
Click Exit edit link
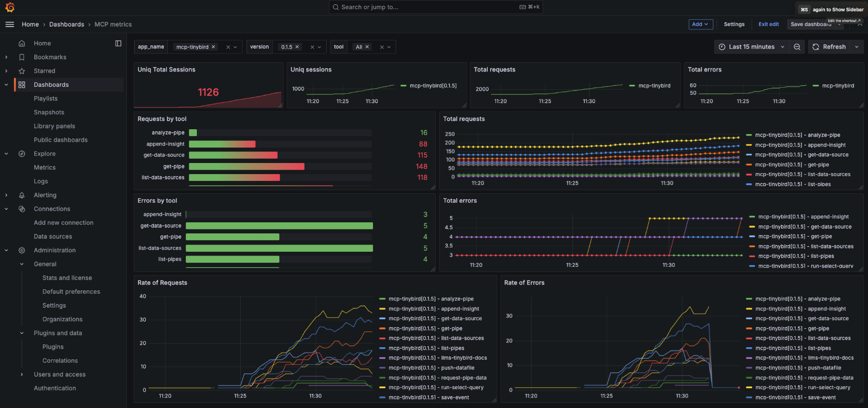(x=769, y=24)
